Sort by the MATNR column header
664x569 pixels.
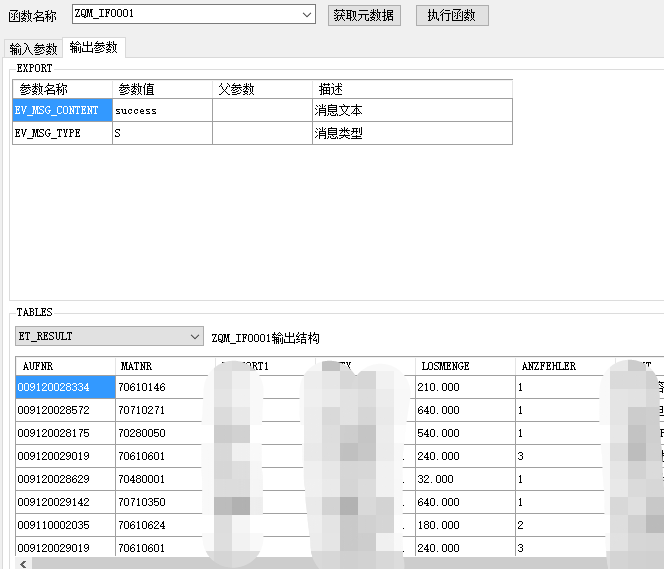pos(165,366)
